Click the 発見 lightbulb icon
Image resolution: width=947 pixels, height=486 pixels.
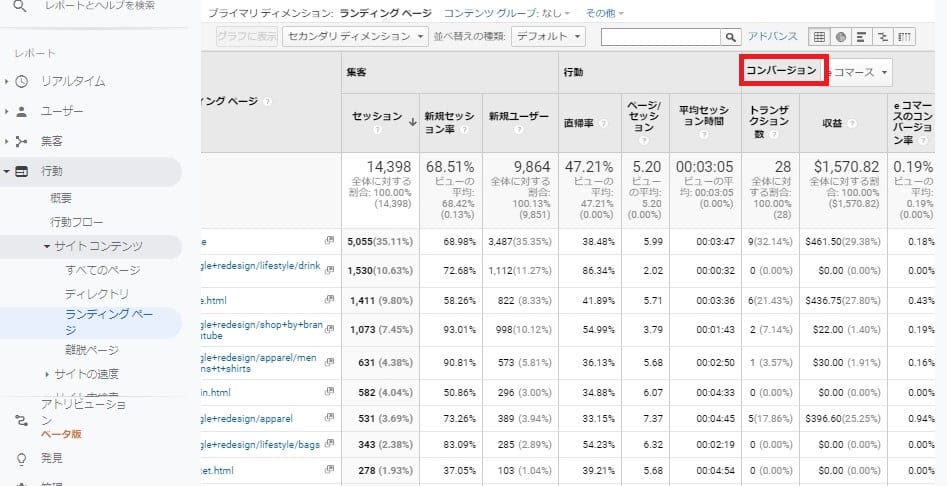22,458
